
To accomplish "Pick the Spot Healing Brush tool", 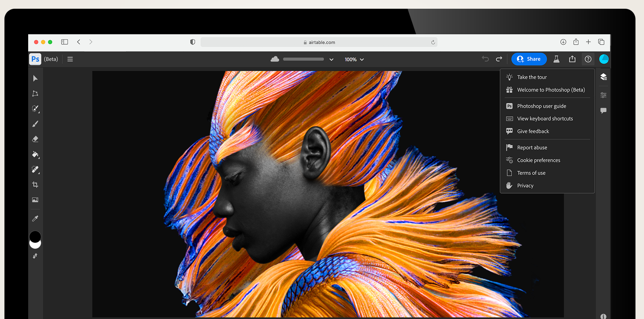I will [x=35, y=169].
